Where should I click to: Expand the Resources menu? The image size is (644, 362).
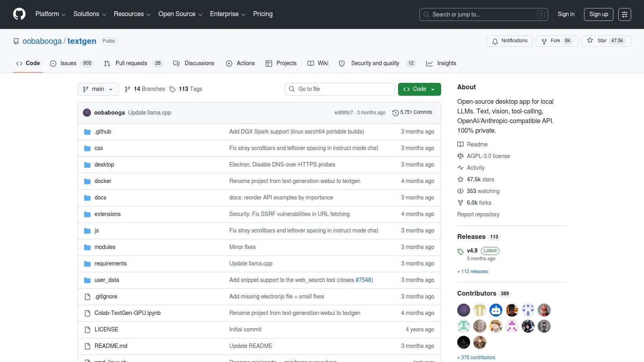click(132, 14)
